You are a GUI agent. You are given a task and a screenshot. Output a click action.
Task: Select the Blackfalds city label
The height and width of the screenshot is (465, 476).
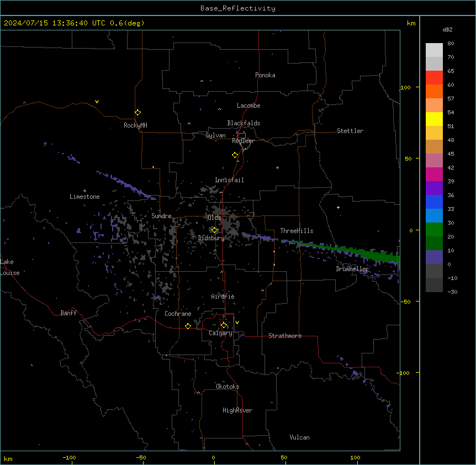pos(244,123)
